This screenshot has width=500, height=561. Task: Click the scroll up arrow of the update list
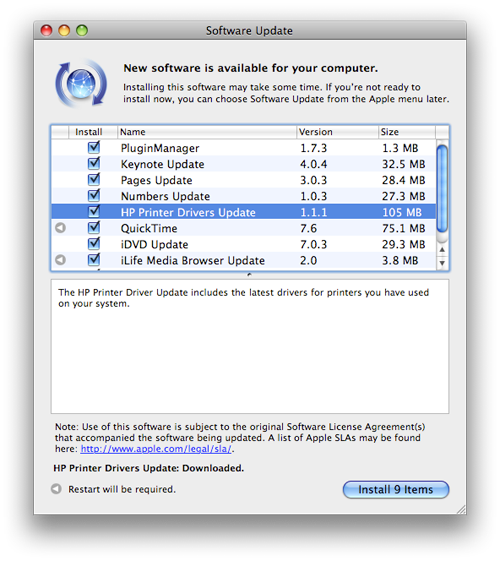442,249
